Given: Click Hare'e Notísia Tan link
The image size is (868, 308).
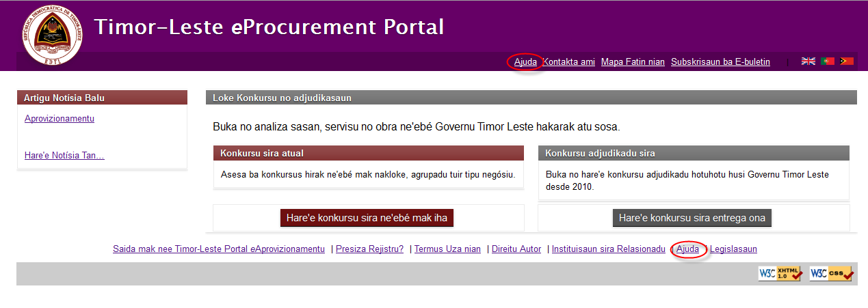Looking at the screenshot, I should click(64, 156).
